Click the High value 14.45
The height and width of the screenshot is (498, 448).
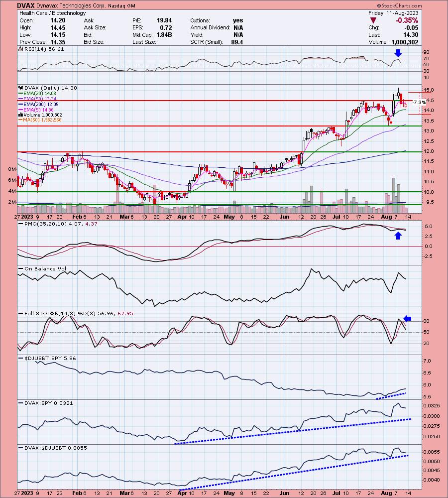(58, 27)
